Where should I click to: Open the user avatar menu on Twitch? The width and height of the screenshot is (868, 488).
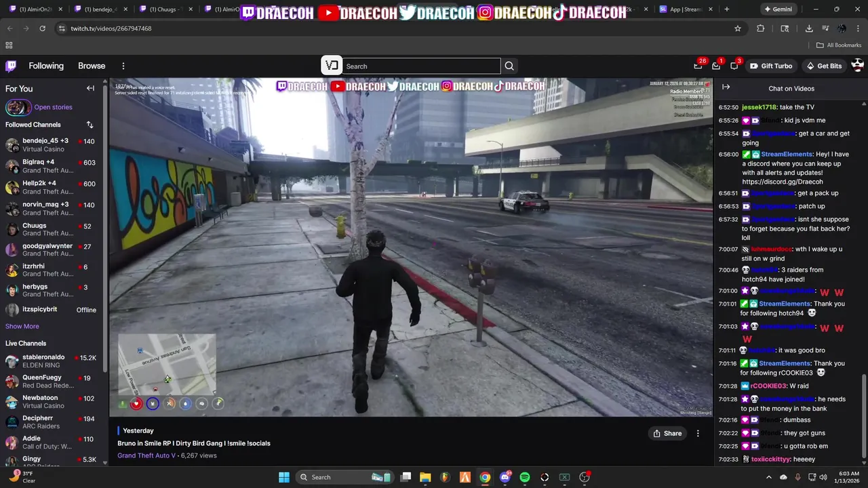coord(857,65)
